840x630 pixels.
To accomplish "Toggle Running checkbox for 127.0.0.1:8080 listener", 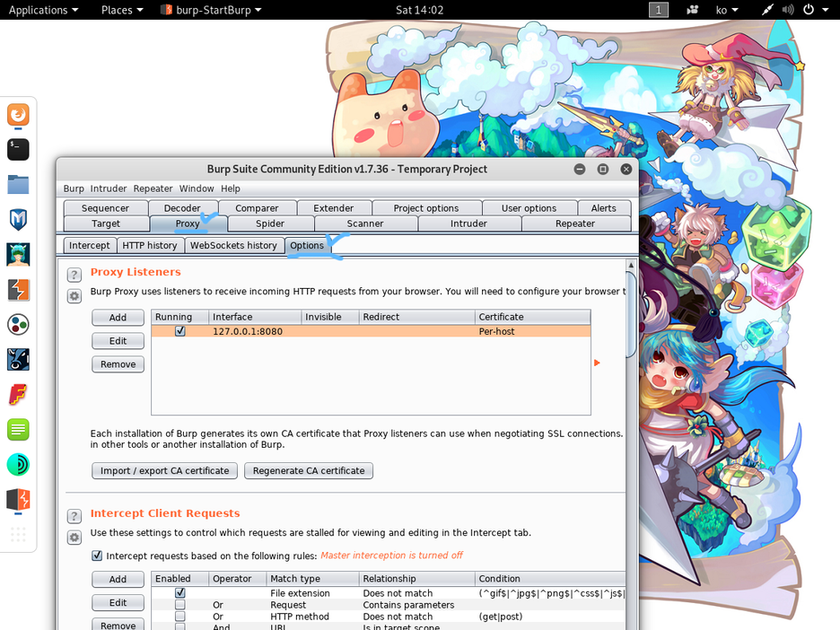I will tap(180, 331).
